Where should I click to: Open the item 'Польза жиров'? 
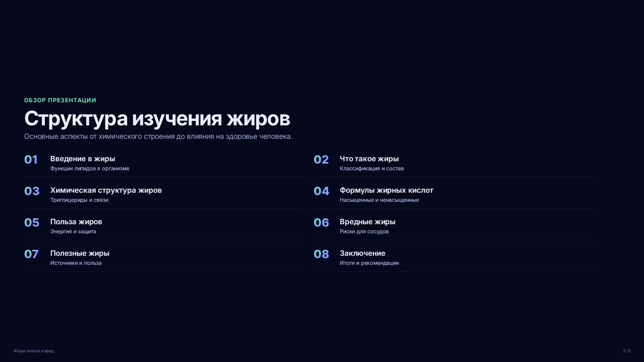[76, 222]
